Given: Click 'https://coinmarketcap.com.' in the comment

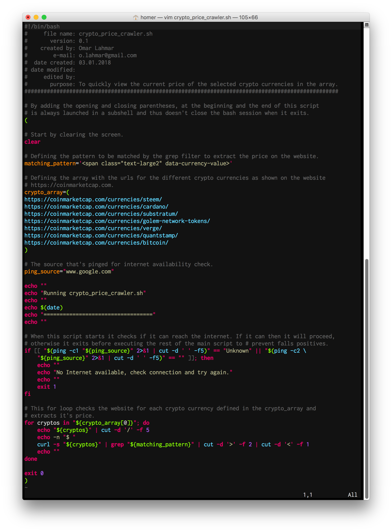Looking at the screenshot, I should pyautogui.click(x=72, y=185).
